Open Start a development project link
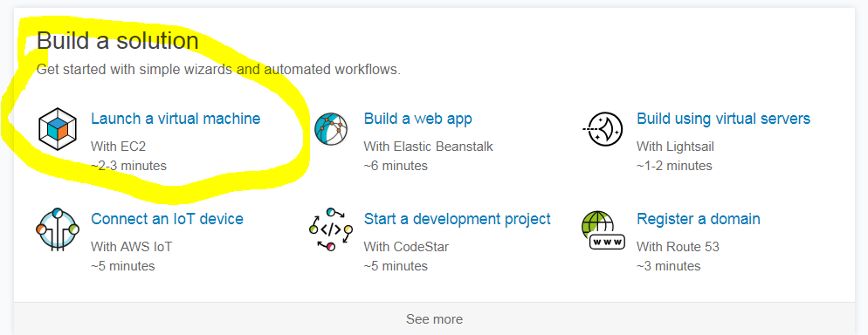868x335 pixels. 458,218
